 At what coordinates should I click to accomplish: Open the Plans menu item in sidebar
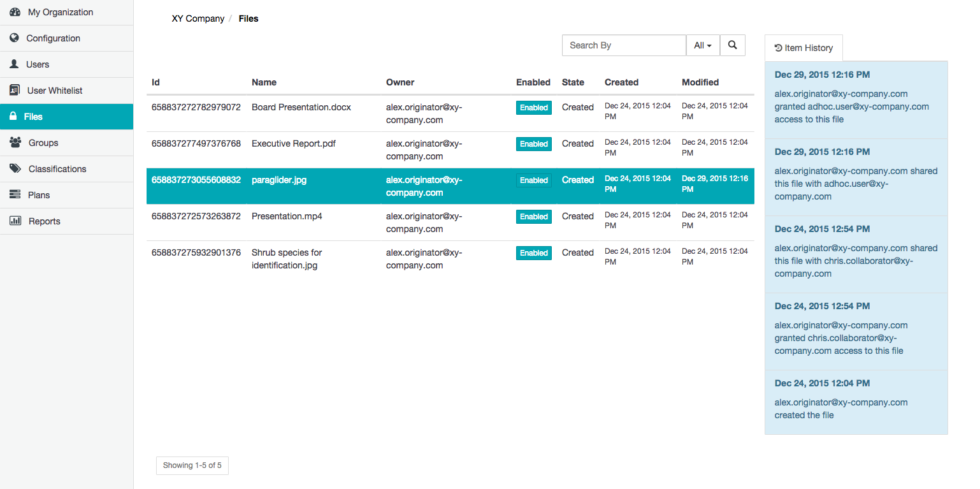39,195
